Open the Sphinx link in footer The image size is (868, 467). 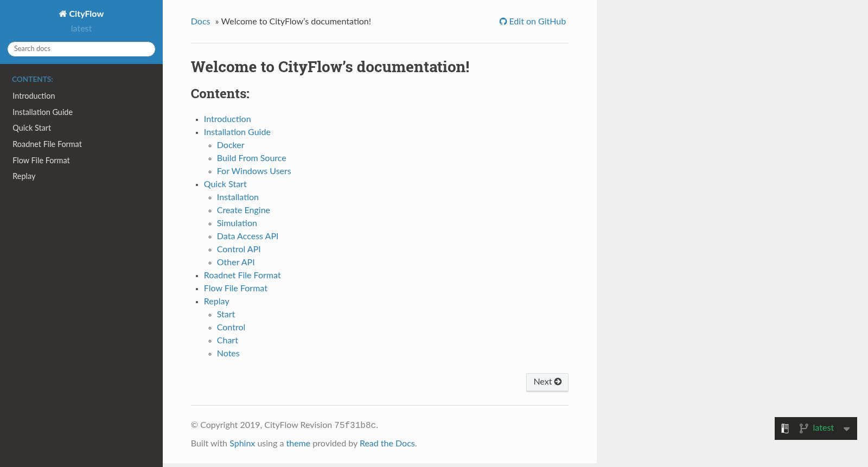[242, 444]
